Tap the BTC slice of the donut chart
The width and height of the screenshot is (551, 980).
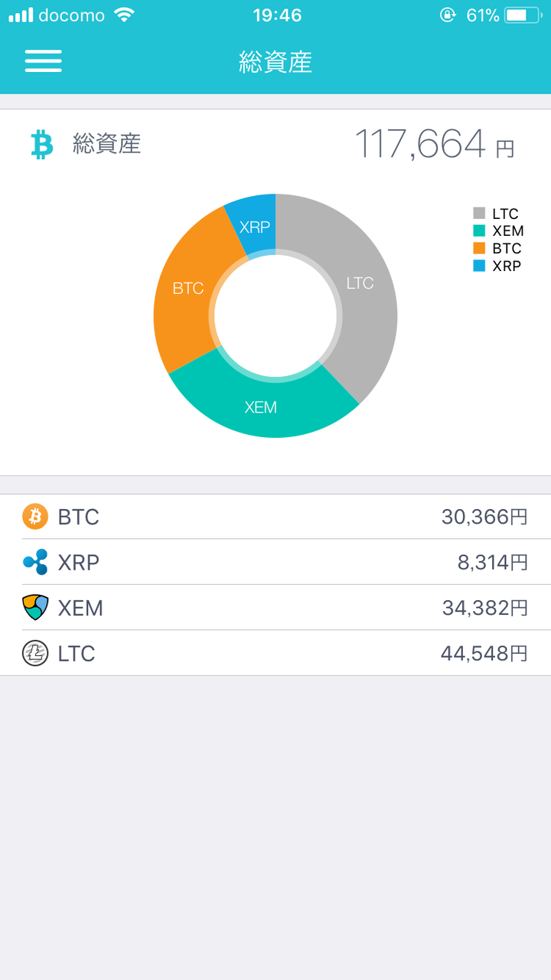[x=186, y=289]
